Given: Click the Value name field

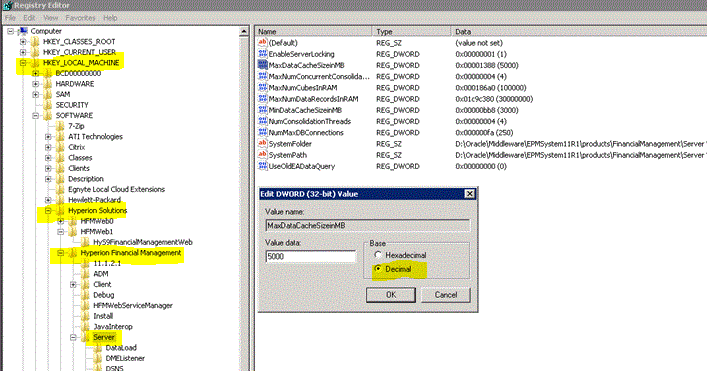Looking at the screenshot, I should click(367, 225).
